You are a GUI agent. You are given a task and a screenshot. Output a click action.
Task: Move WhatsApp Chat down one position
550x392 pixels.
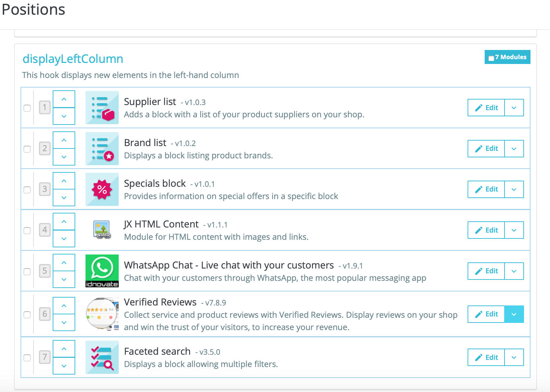64,279
